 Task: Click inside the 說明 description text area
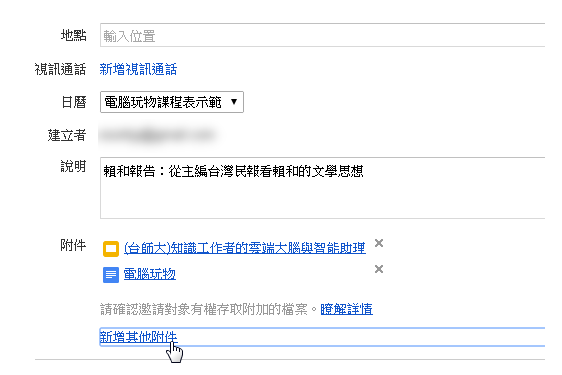point(323,188)
